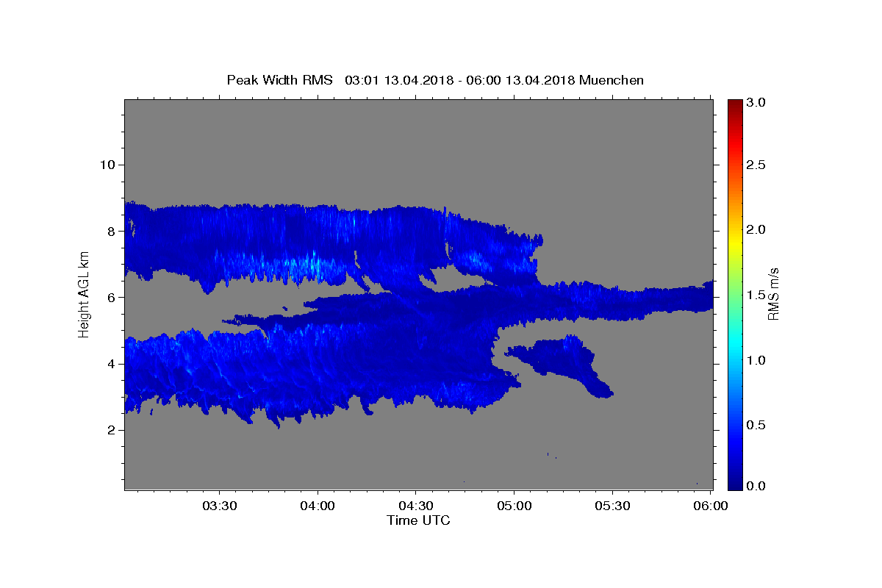Click the colorbar value 2.0
The image size is (882, 588).
click(x=756, y=229)
